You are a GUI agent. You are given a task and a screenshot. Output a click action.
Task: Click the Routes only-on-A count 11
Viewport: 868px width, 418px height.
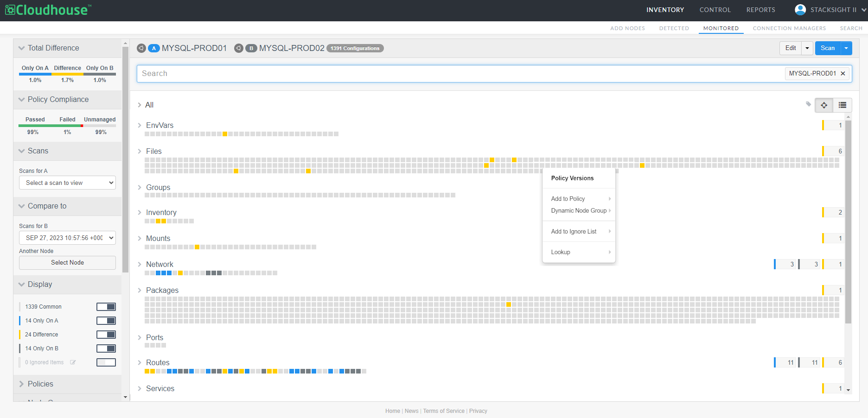coord(785,363)
